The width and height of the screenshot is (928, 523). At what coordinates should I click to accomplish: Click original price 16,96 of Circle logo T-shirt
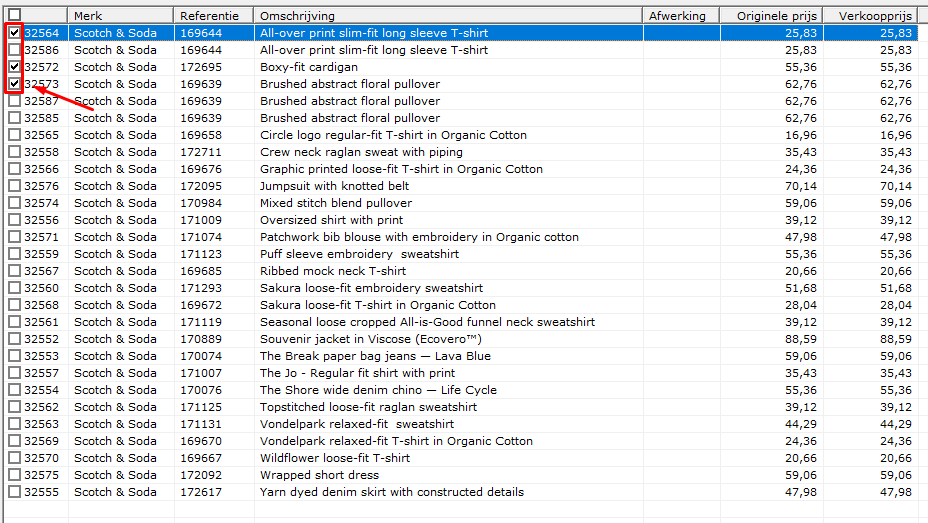point(801,135)
